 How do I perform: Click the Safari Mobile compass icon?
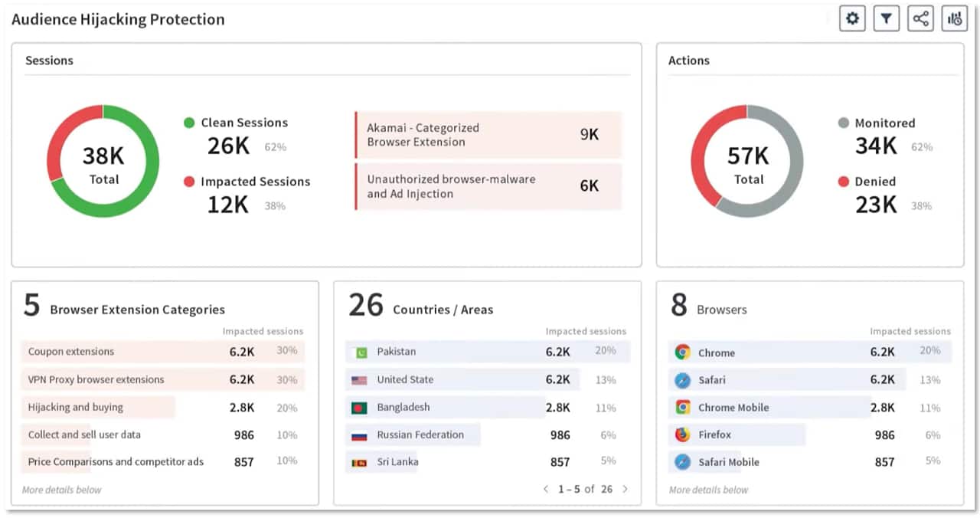[x=682, y=462]
